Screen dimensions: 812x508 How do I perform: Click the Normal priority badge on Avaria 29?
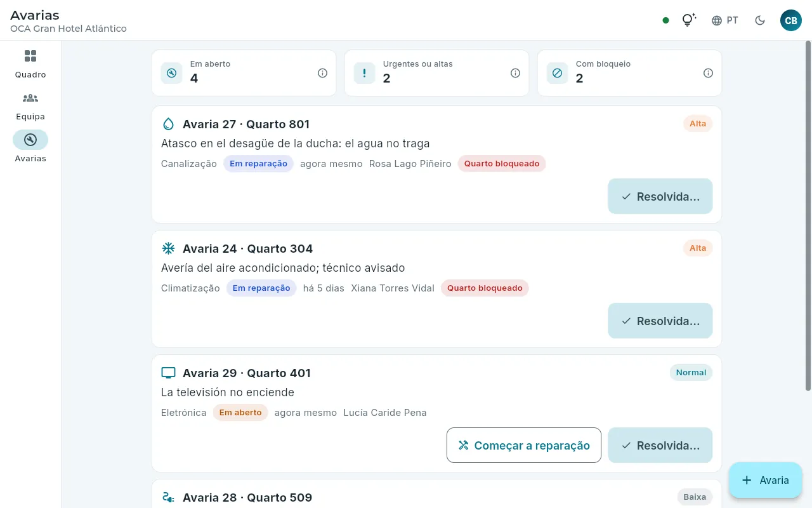click(x=691, y=373)
